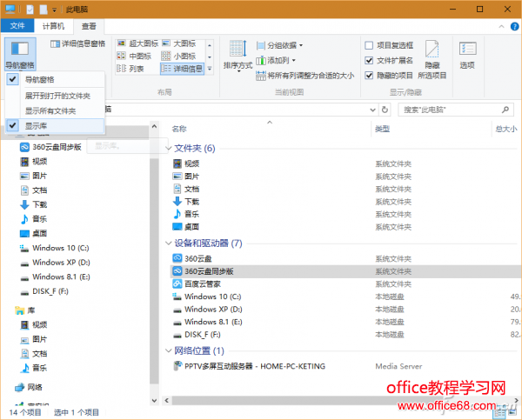
Task: Switch to the 查看 view tab
Action: [x=89, y=26]
